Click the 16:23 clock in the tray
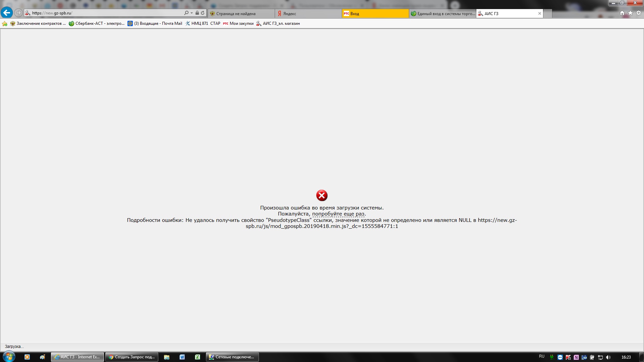 click(626, 357)
